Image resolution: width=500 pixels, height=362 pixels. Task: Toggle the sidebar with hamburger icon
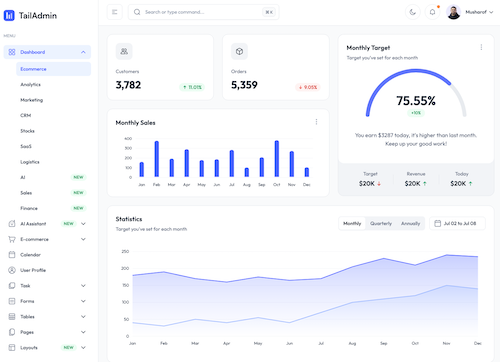(x=115, y=12)
